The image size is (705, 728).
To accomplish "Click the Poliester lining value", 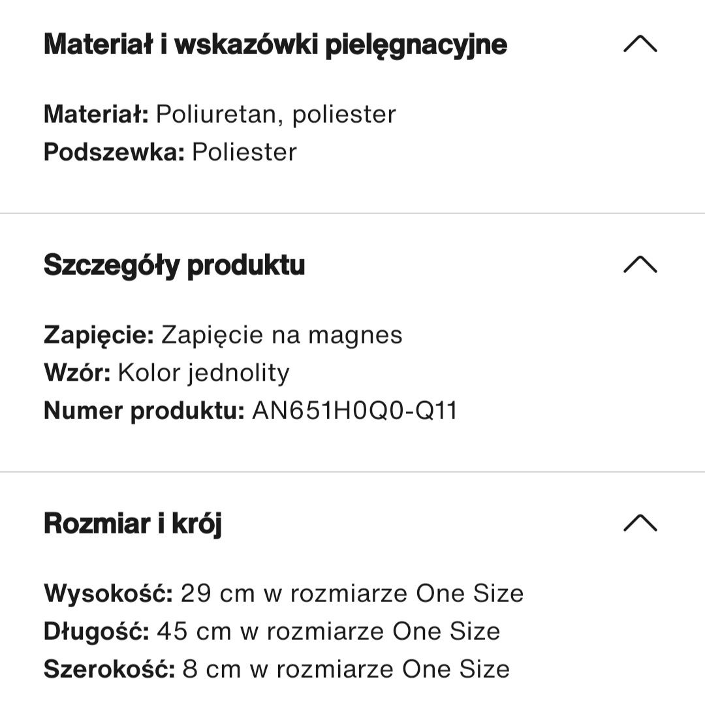I will (x=244, y=152).
